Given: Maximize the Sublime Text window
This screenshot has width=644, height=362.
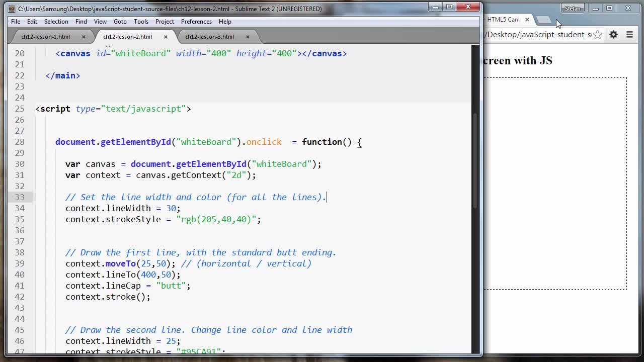Looking at the screenshot, I should pyautogui.click(x=449, y=7).
